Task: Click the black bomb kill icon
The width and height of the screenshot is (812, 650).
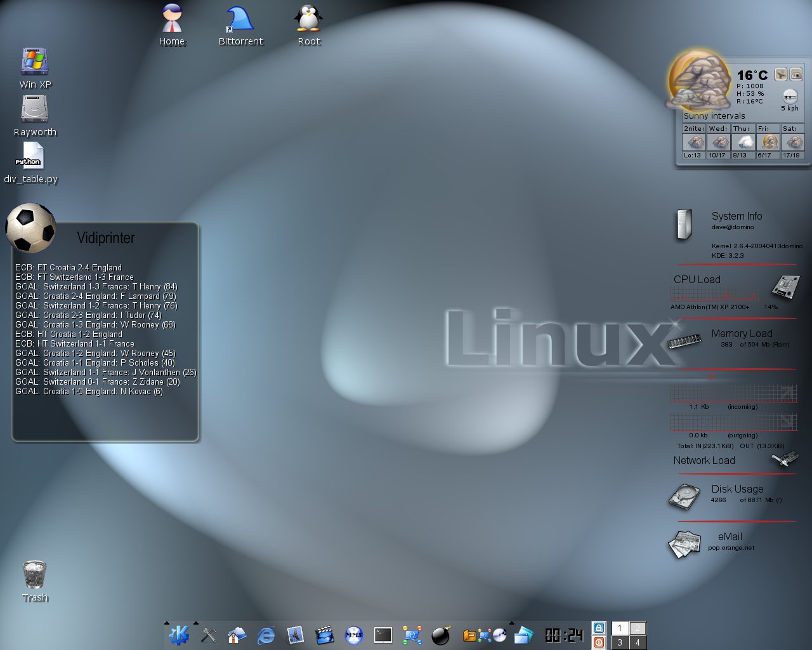Action: tap(441, 635)
